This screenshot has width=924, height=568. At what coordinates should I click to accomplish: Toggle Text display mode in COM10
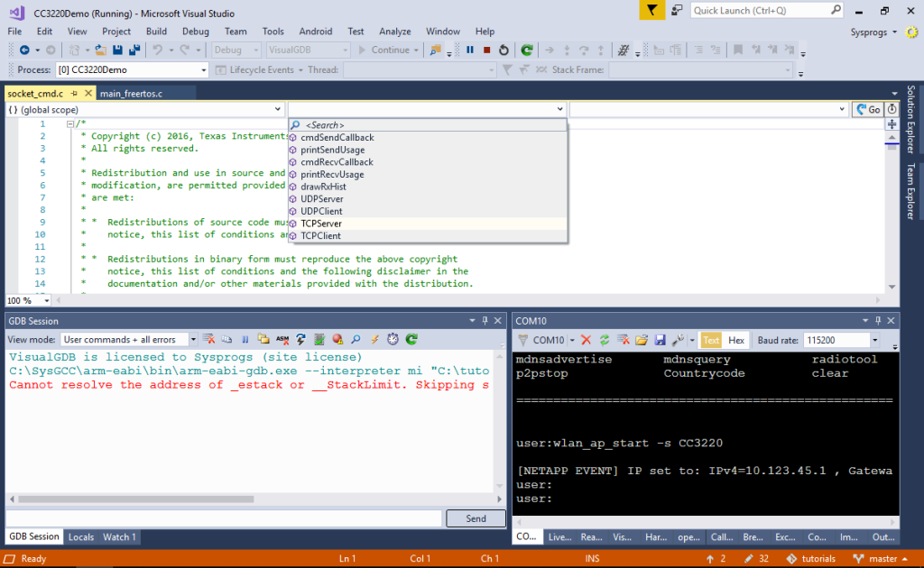click(x=713, y=340)
